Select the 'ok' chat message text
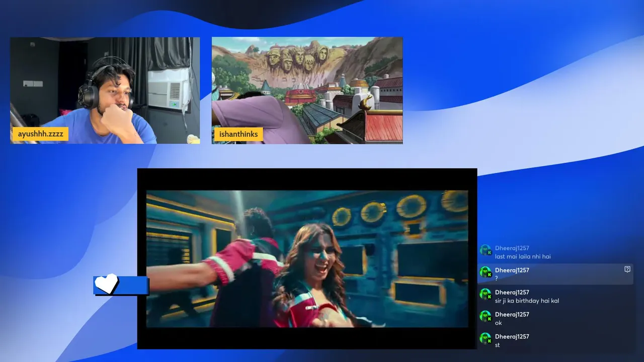The width and height of the screenshot is (644, 362). coord(499,323)
